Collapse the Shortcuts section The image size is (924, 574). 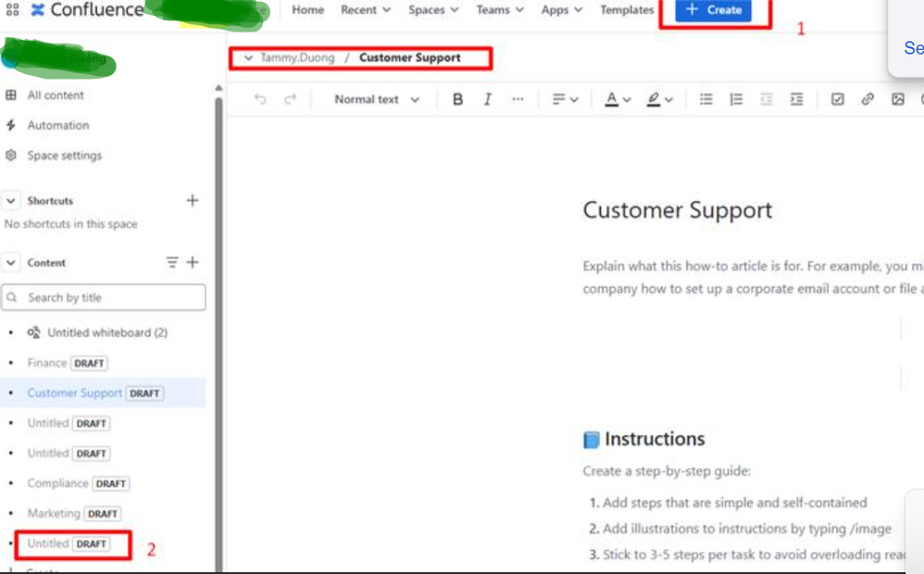click(11, 200)
